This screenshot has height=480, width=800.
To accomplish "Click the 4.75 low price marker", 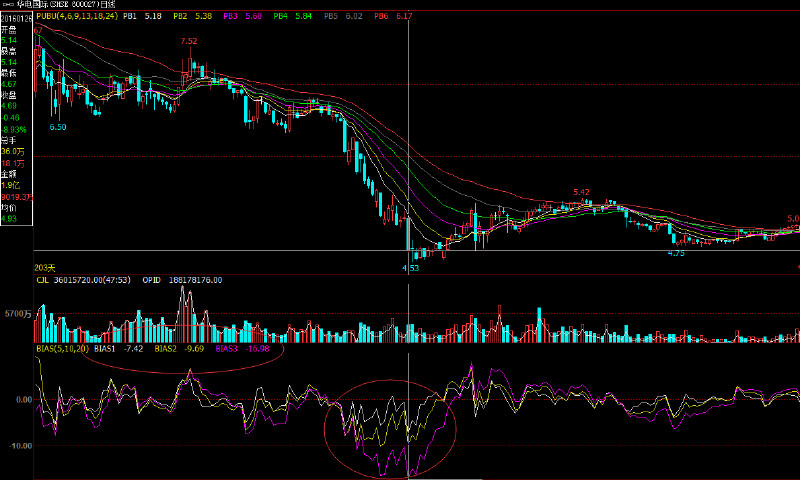I will pos(676,254).
